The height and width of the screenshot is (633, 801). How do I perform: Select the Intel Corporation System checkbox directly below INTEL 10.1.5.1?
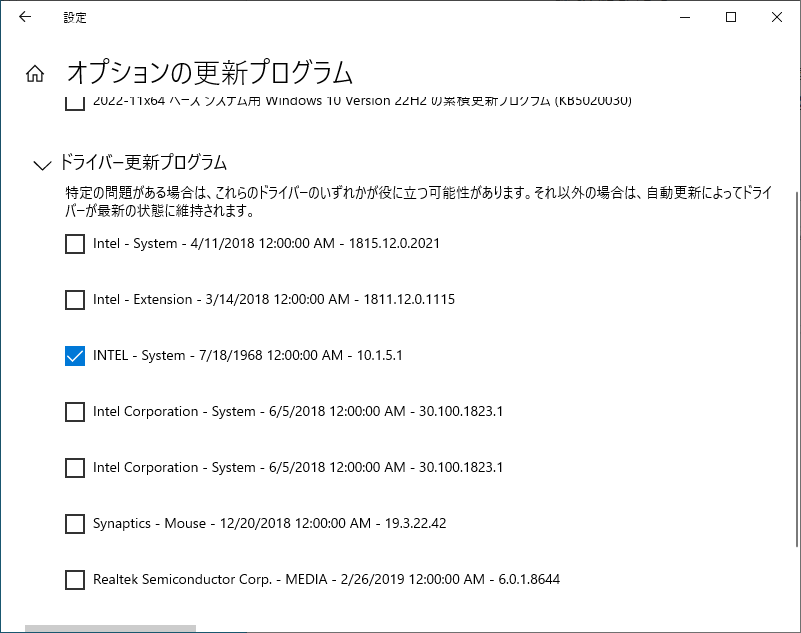[75, 412]
